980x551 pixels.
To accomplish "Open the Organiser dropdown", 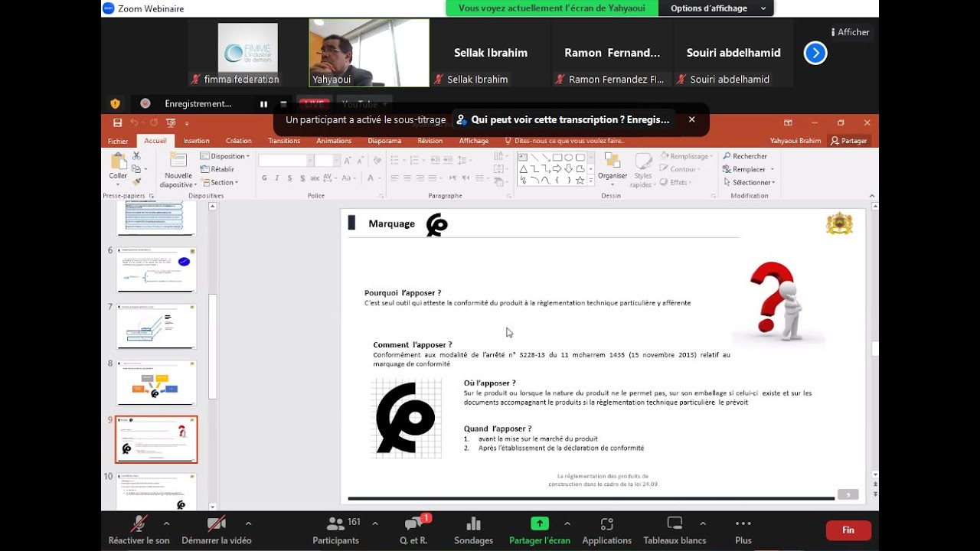I will tap(612, 168).
